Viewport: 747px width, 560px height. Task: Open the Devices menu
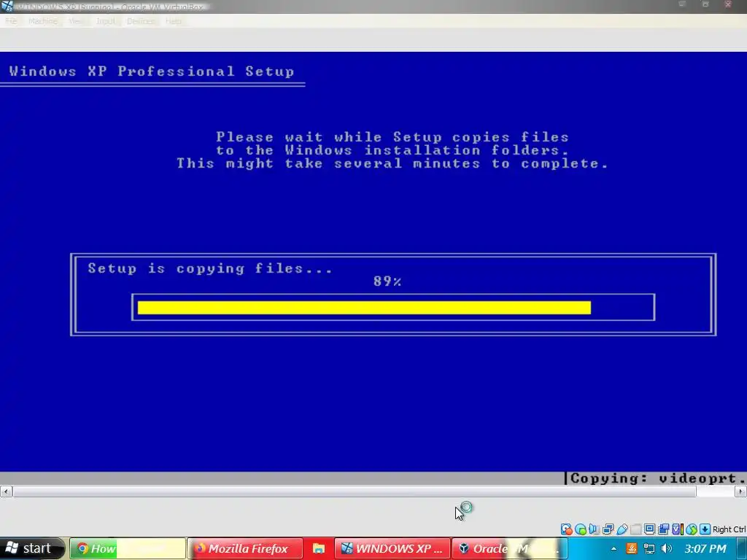click(x=141, y=21)
